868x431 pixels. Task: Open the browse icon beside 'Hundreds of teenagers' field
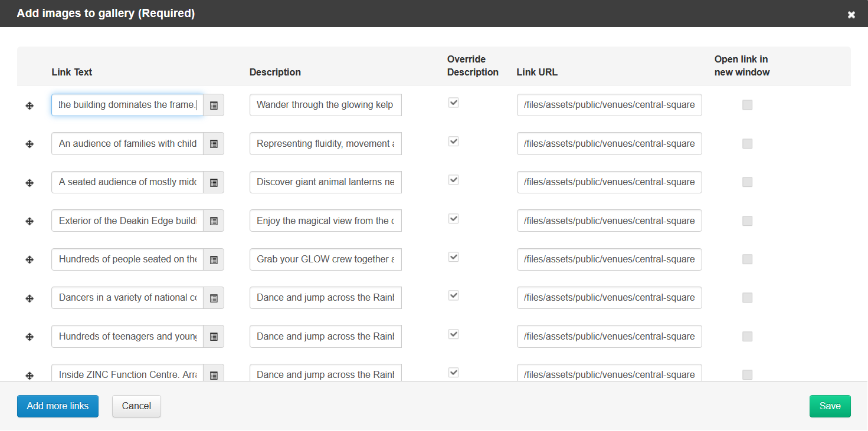214,337
